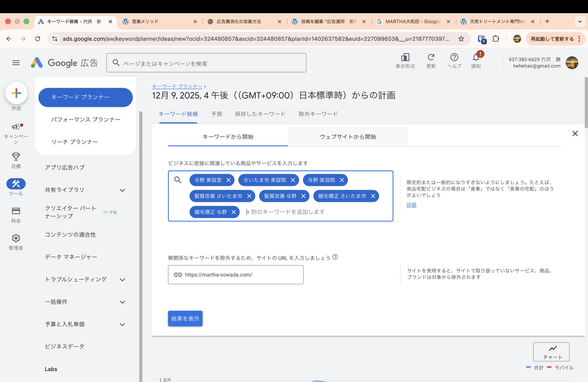Open the Billing card icon
This screenshot has width=588, height=382.
pos(16,211)
